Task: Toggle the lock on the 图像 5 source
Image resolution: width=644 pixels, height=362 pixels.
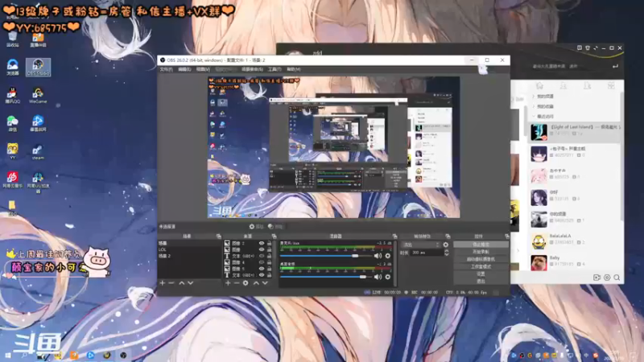Action: pyautogui.click(x=269, y=269)
